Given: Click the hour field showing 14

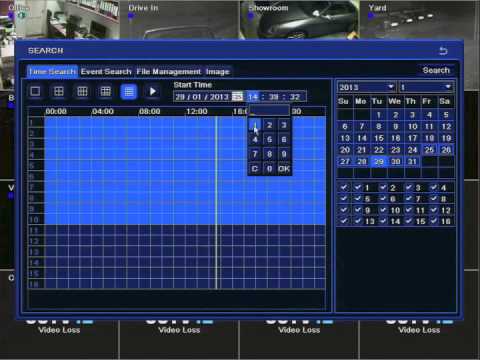Looking at the screenshot, I should coord(253,97).
